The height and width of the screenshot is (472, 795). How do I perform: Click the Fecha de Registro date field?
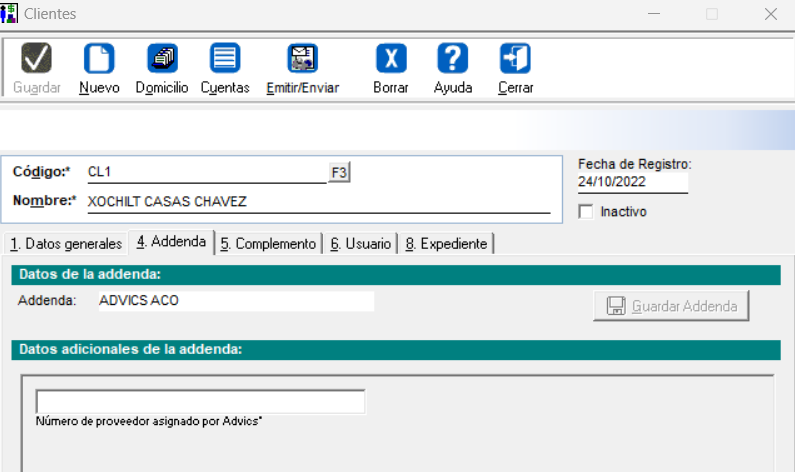click(x=633, y=182)
